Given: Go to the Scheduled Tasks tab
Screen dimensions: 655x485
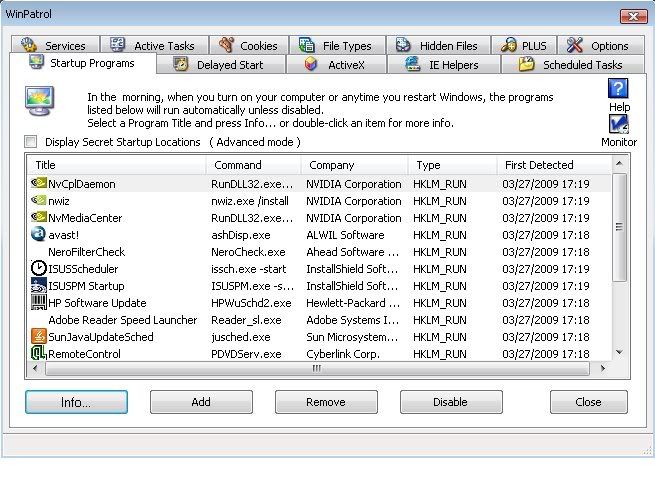Looking at the screenshot, I should pos(572,65).
